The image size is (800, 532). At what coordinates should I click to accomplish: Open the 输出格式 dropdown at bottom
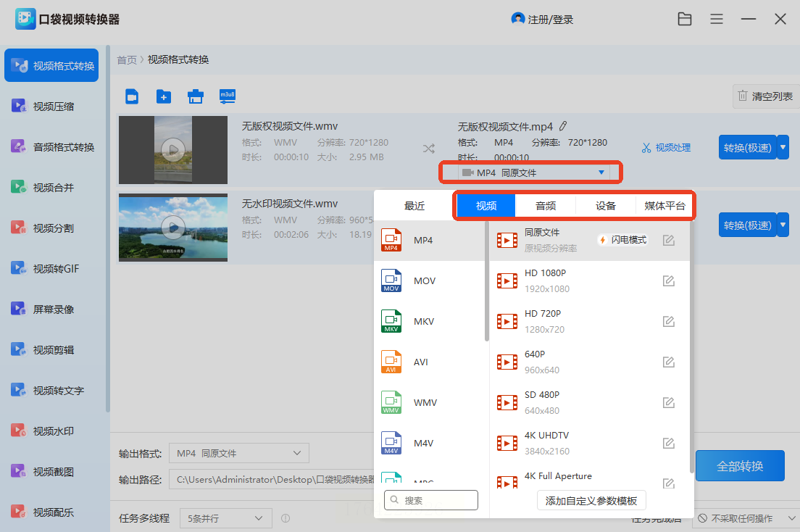238,453
